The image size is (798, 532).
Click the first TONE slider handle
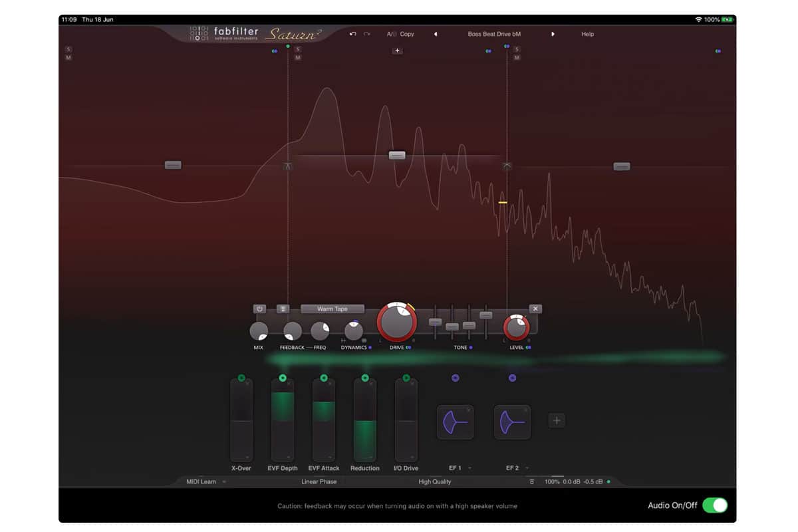[x=435, y=322]
